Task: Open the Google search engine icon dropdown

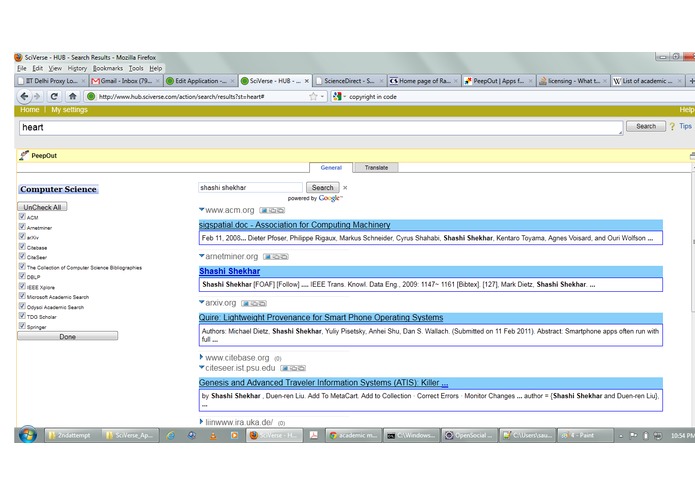Action: point(339,96)
